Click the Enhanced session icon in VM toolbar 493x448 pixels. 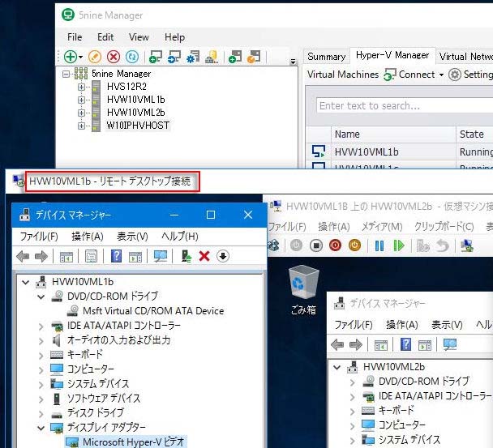(x=467, y=245)
